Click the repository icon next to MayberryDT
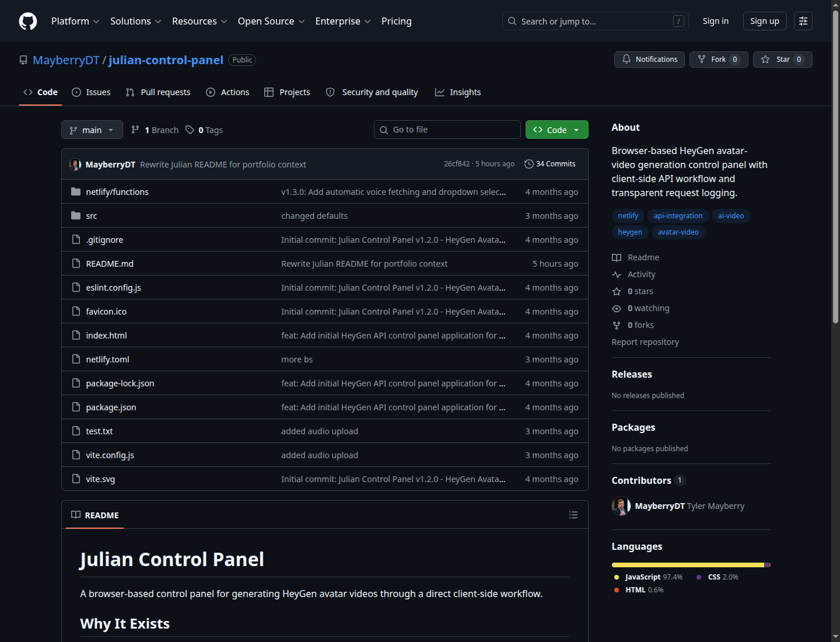This screenshot has height=642, width=840. tap(23, 60)
